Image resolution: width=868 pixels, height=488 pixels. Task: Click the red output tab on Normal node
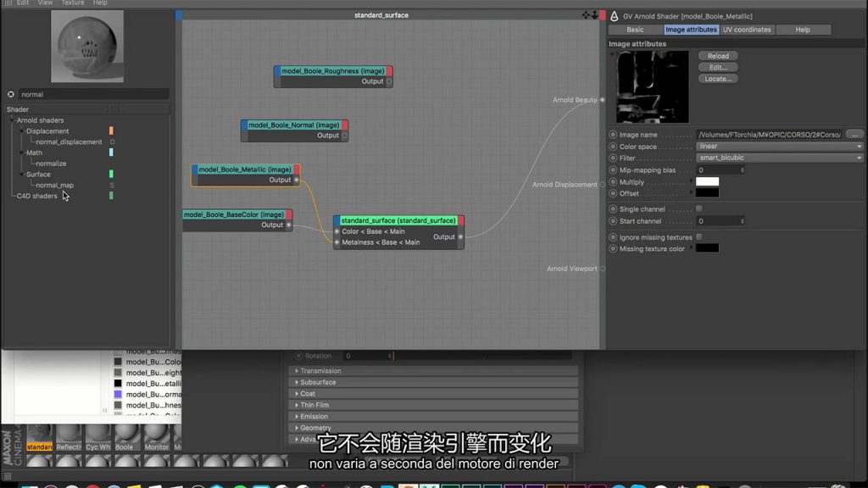pos(345,125)
